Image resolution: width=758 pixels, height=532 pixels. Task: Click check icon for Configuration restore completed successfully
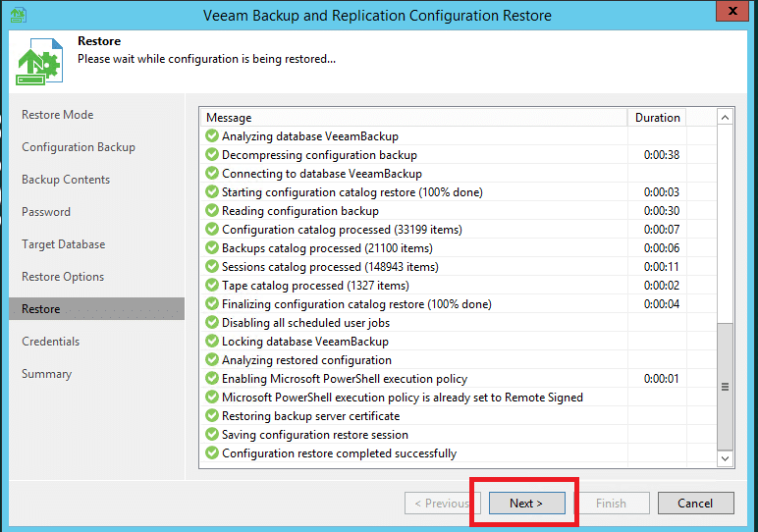click(212, 452)
